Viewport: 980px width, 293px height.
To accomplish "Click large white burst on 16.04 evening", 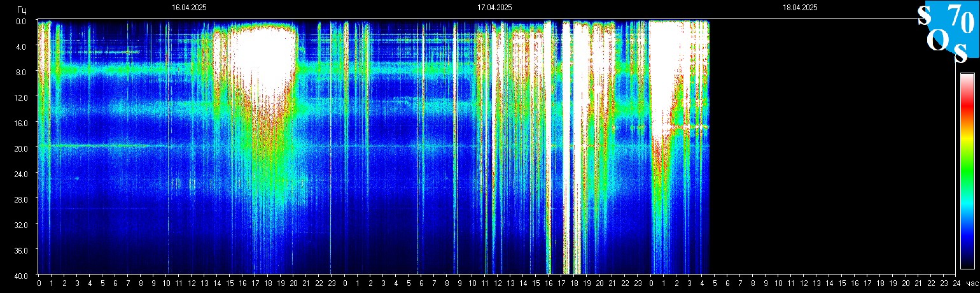I will pyautogui.click(x=264, y=57).
